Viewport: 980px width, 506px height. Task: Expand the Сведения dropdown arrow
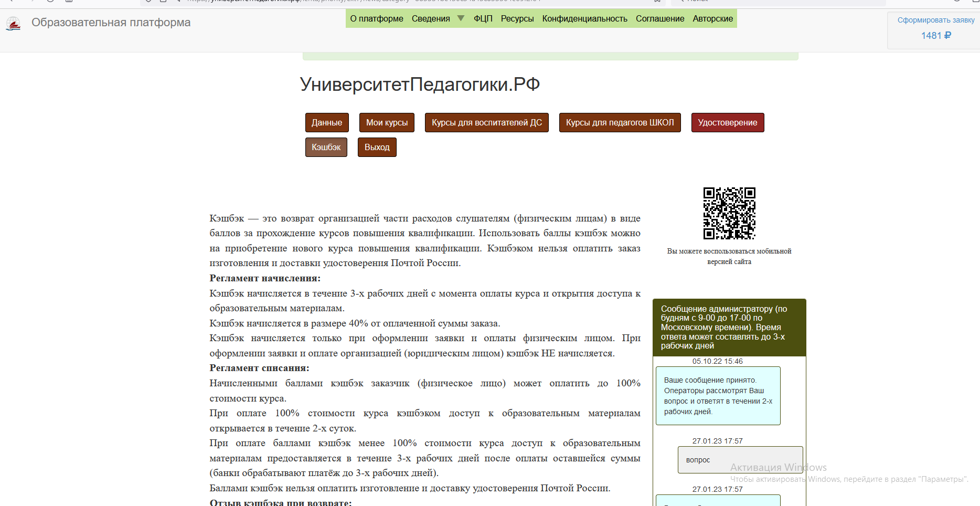(x=461, y=18)
